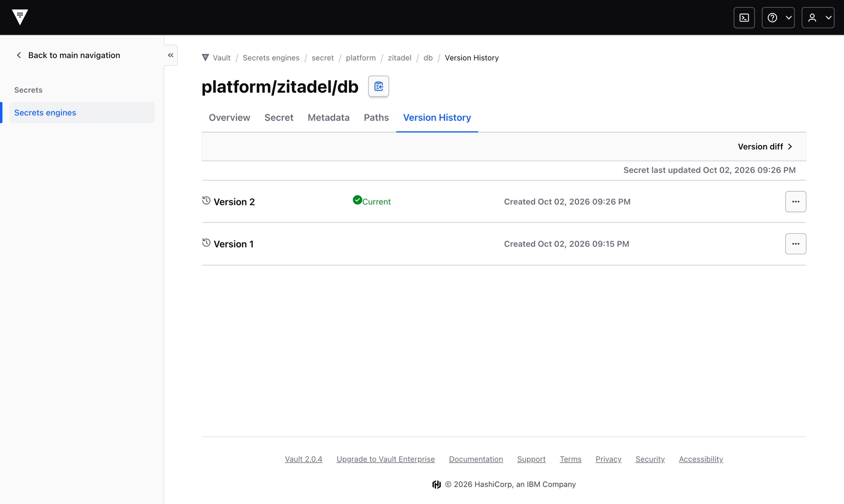The width and height of the screenshot is (844, 504).
Task: Open the Terms footer link
Action: 571,459
